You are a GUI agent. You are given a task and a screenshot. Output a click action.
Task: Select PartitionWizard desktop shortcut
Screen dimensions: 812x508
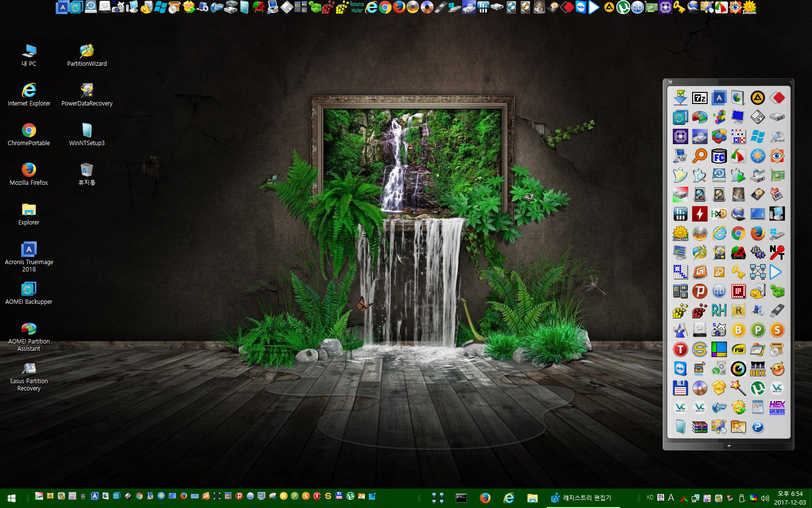point(87,55)
